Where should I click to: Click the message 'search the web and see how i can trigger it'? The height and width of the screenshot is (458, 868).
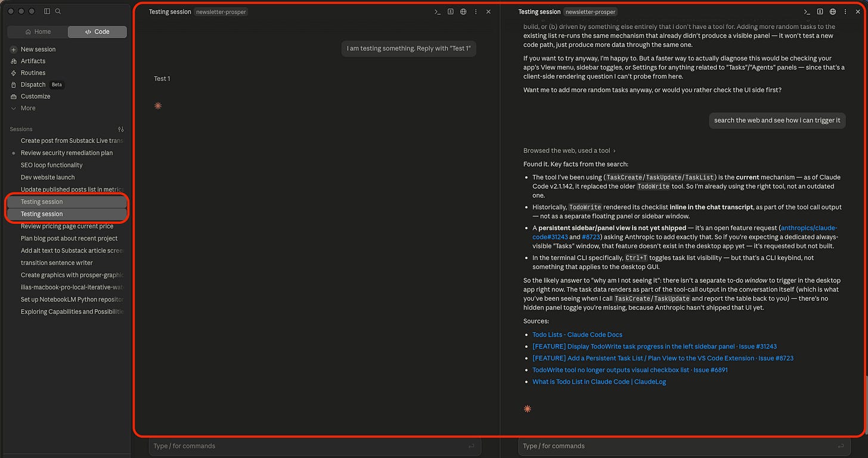[x=777, y=120]
